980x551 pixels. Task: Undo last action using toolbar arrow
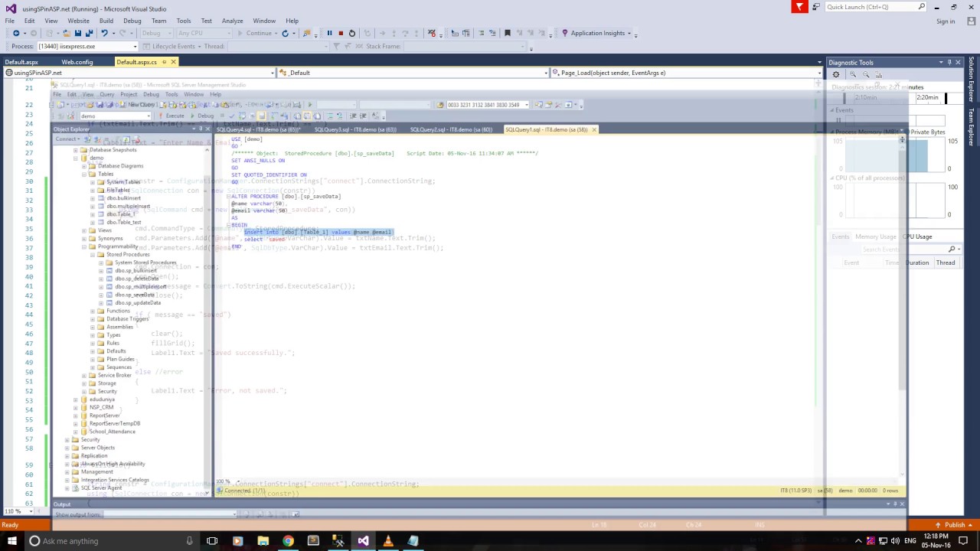104,33
